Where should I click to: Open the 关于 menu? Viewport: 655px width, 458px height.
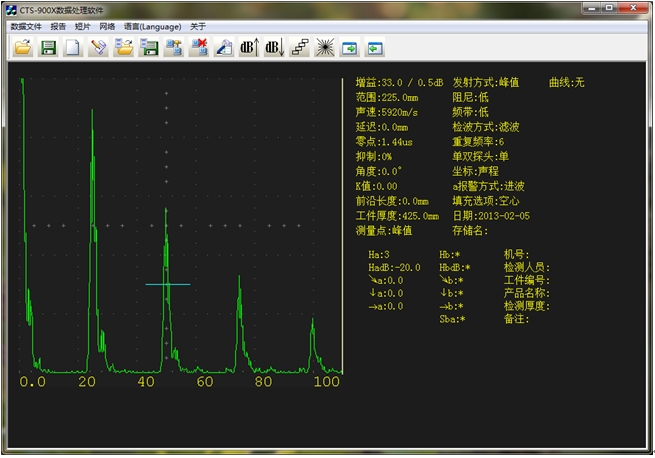[x=198, y=27]
